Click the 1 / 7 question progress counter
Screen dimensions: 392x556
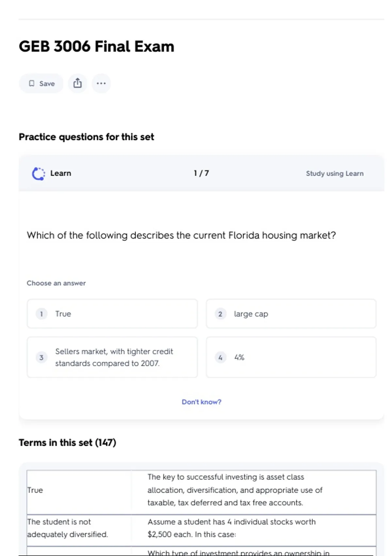(x=201, y=173)
